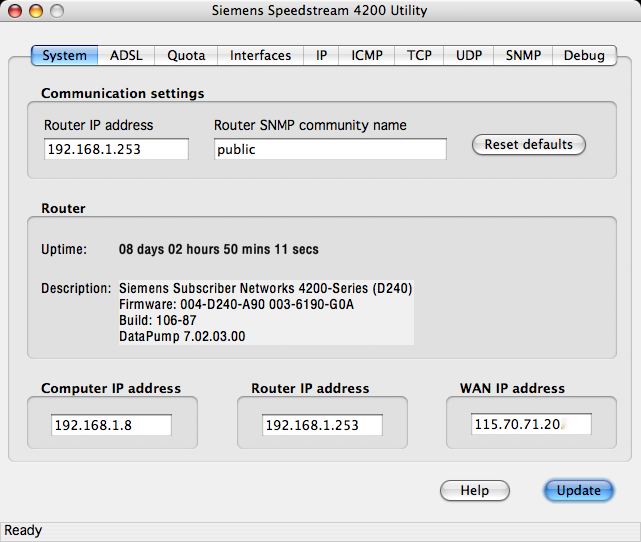Click the Communication settings heading

123,94
